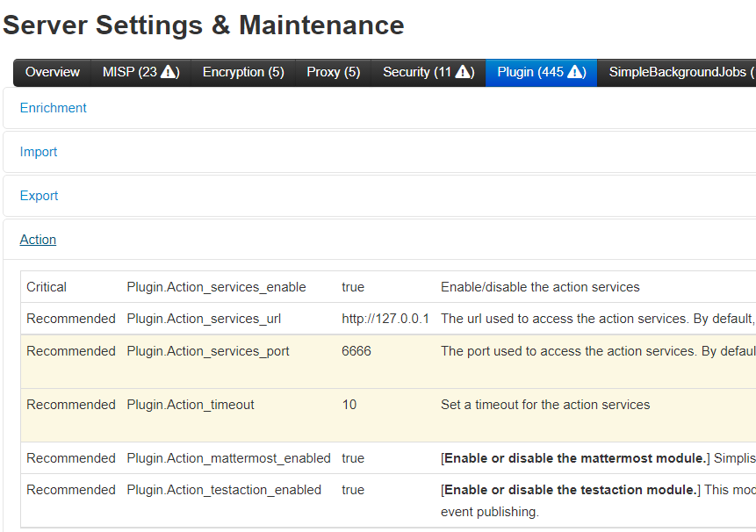Switch to the Encryption tab

pos(243,73)
